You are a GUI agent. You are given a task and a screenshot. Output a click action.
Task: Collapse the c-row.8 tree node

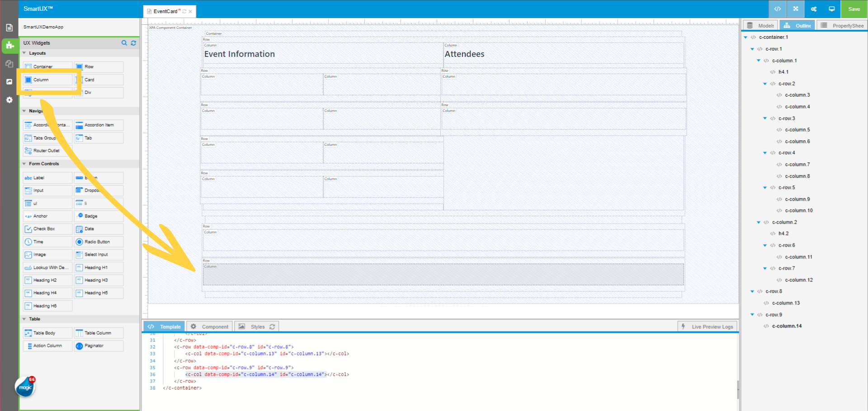752,292
